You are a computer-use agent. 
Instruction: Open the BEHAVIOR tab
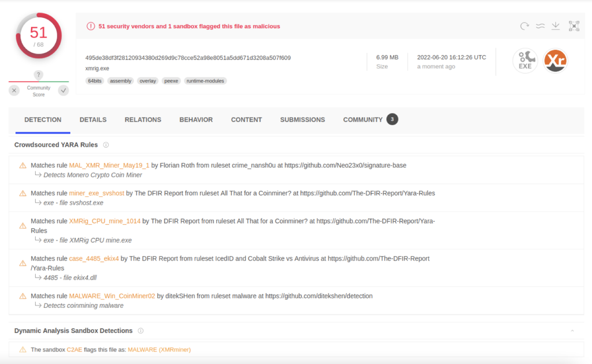pos(196,120)
